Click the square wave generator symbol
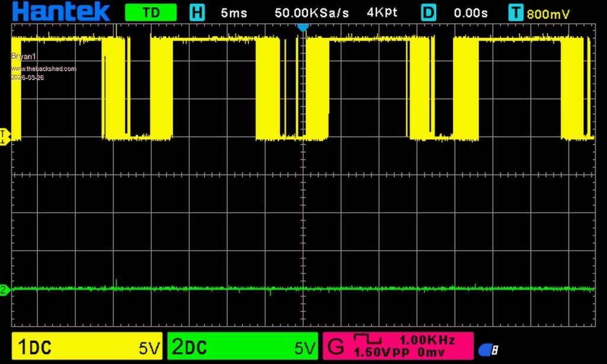The height and width of the screenshot is (364, 607). coord(368,339)
